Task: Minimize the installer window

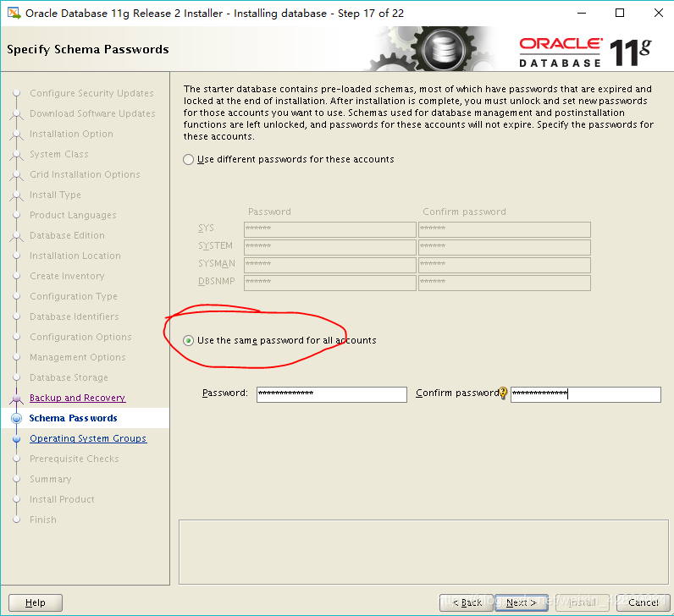Action: (582, 14)
